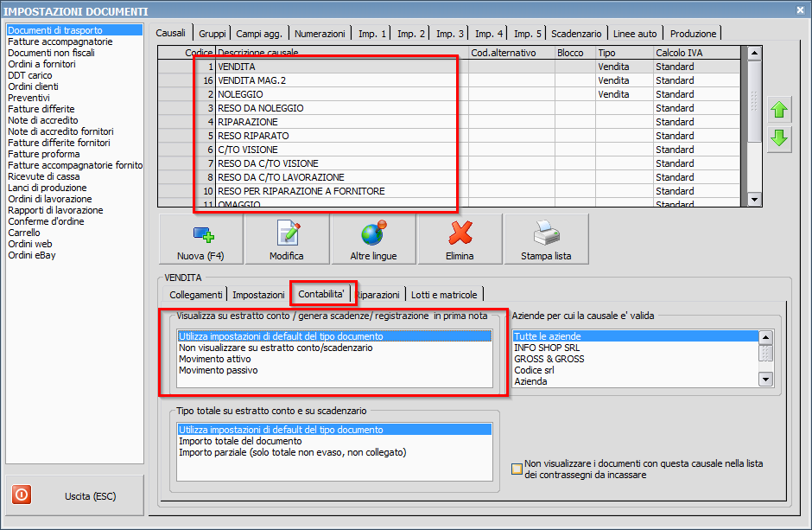Viewport: 812px width, 530px height.
Task: Click the Modifica edit document icon
Action: (x=288, y=233)
